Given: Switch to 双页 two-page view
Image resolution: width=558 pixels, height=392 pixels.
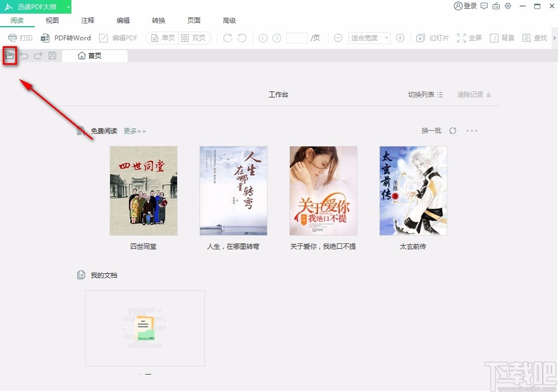Looking at the screenshot, I should 193,38.
